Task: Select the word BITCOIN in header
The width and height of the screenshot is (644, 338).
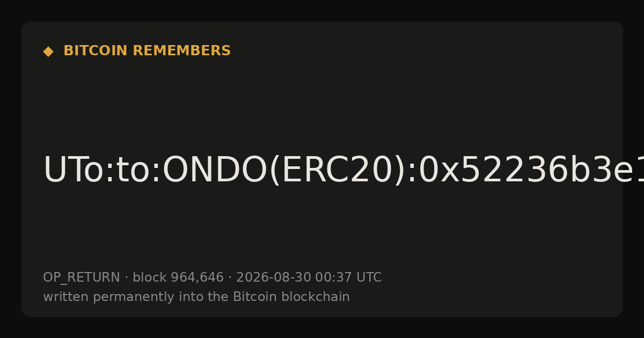Action: coord(96,51)
